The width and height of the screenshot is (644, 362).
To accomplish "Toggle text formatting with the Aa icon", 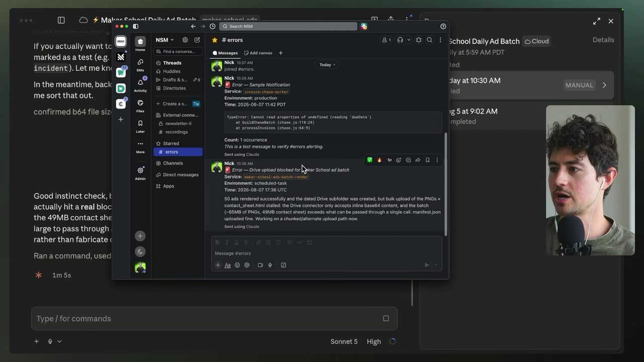I will 227,265.
